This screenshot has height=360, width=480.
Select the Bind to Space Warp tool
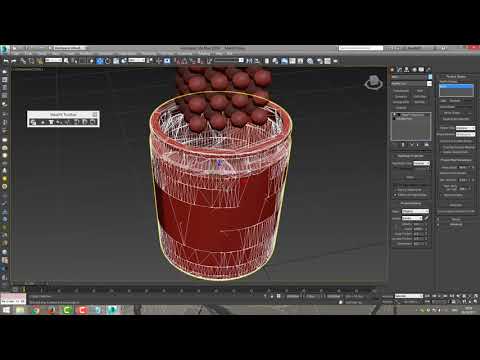pyautogui.click(x=40, y=61)
